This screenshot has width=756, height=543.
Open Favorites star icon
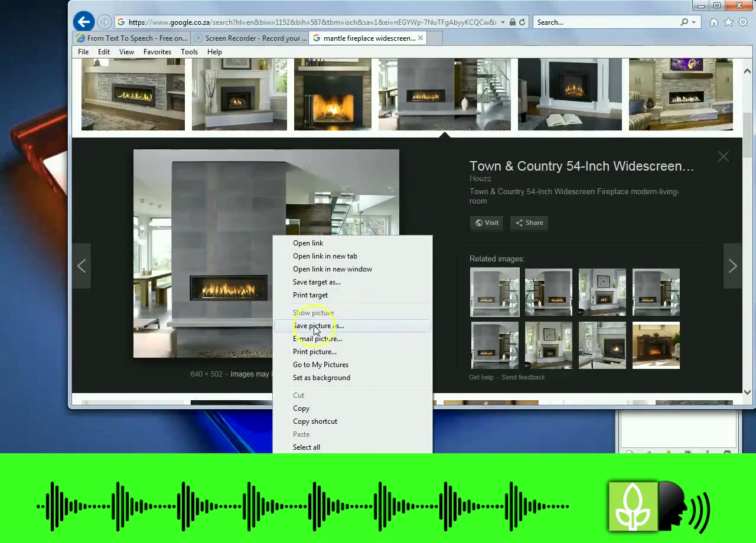(728, 22)
